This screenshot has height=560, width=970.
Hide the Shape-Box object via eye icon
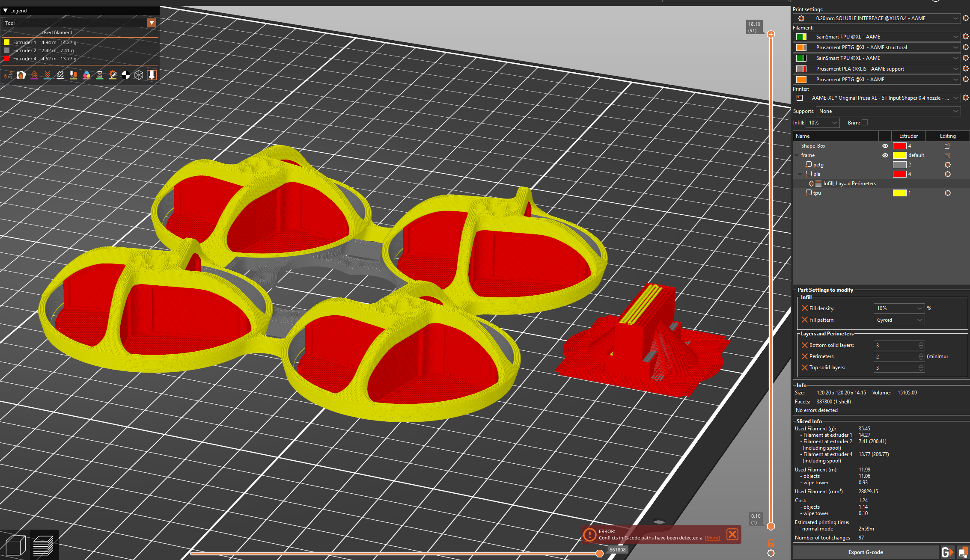885,146
